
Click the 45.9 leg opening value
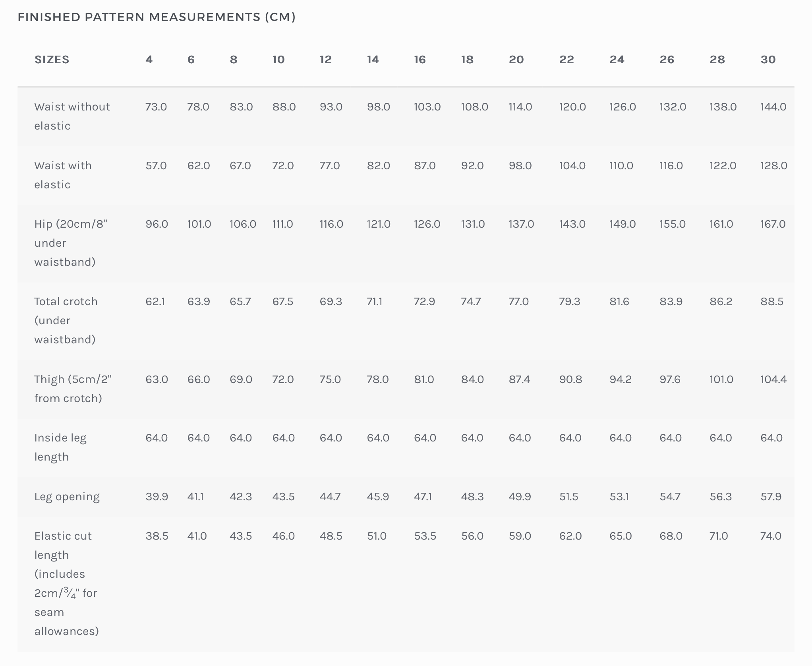tap(377, 497)
